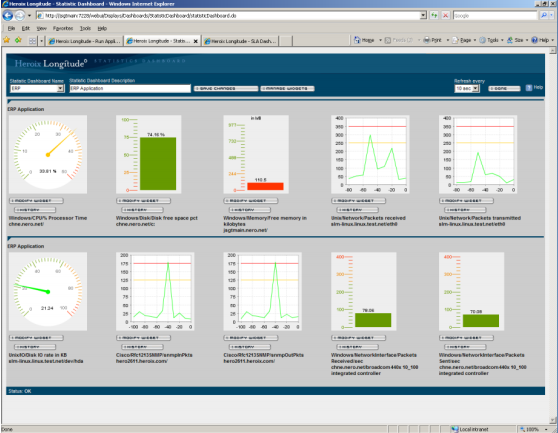Open the Favorites menu
This screenshot has width=558, height=433.
pyautogui.click(x=63, y=28)
